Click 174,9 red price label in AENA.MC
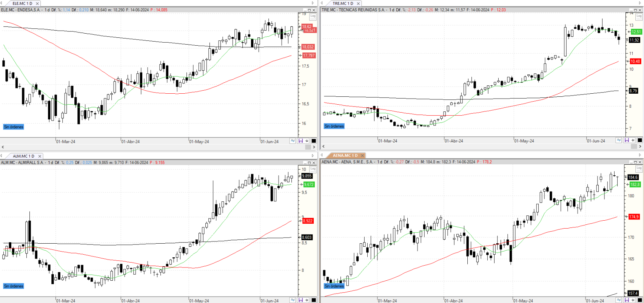Screen dimensions: 644x303 [634, 217]
